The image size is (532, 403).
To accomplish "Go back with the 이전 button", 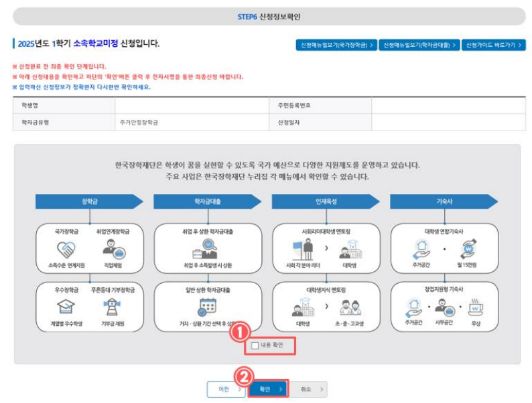I will click(226, 389).
